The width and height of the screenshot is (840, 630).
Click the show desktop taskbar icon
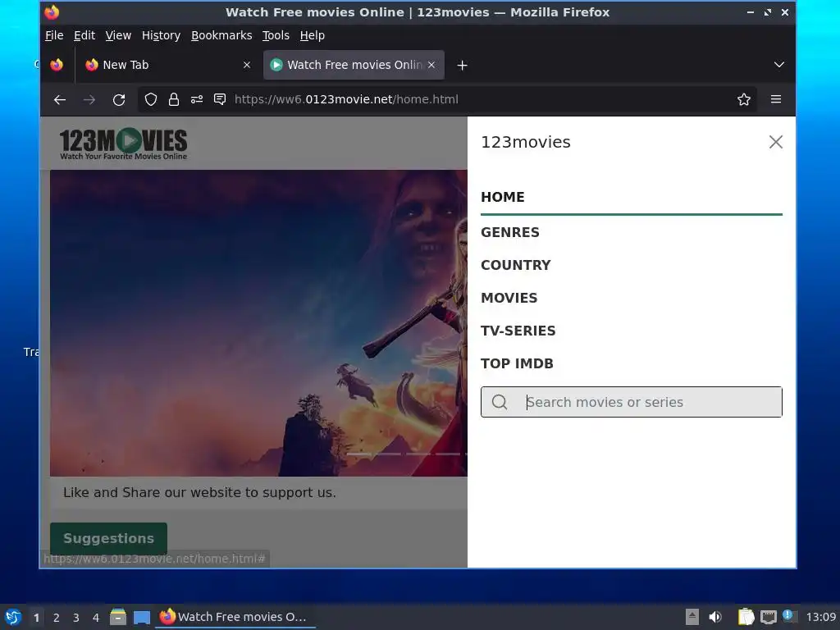tap(141, 617)
